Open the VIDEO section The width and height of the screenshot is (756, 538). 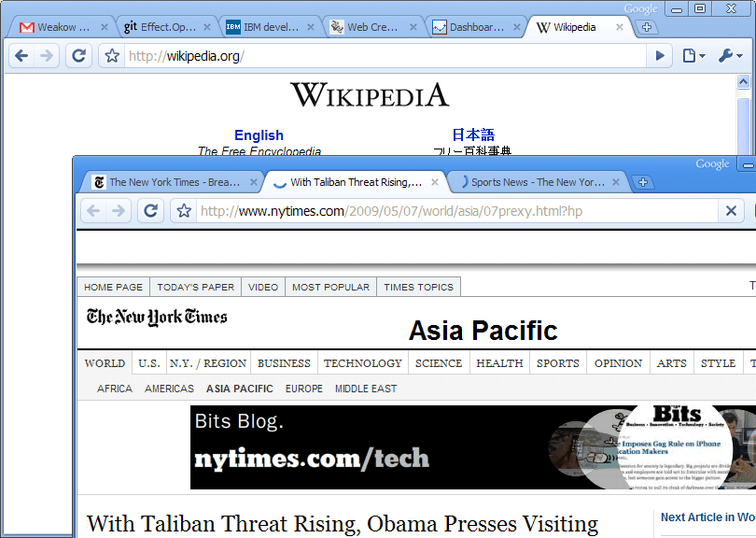click(263, 287)
